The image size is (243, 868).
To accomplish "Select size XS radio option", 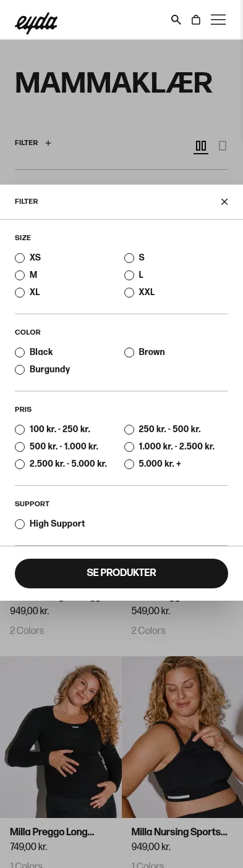I will (x=28, y=257).
